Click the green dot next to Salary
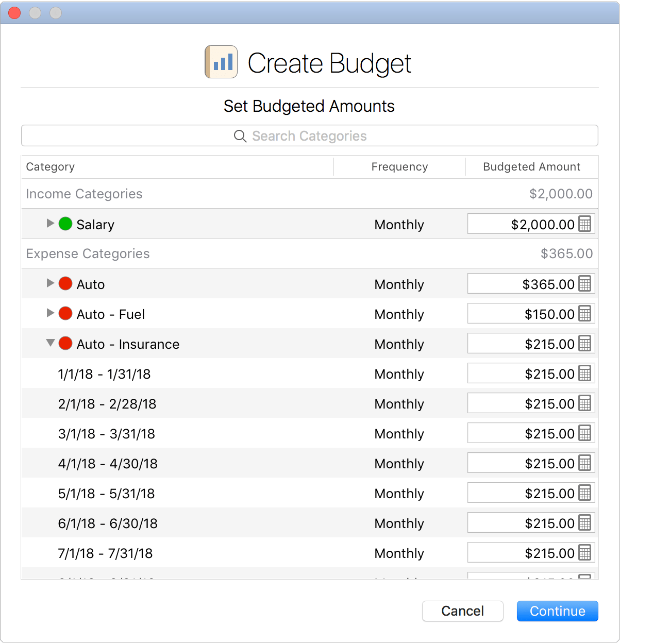The image size is (670, 644). coord(65,224)
